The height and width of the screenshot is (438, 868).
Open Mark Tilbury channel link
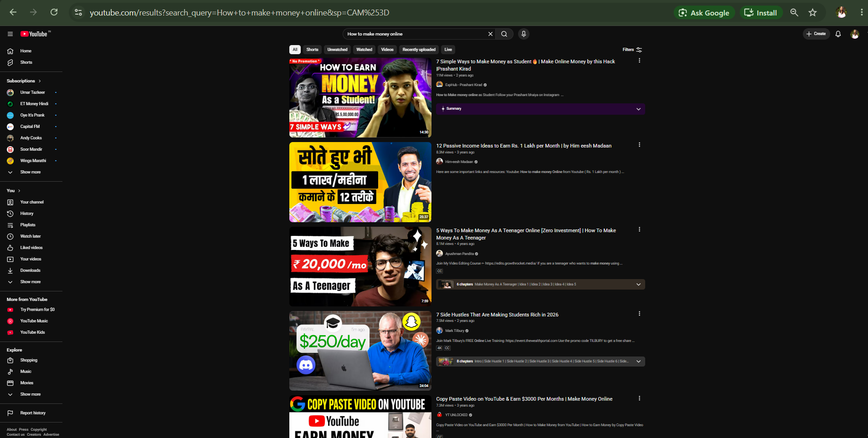455,331
